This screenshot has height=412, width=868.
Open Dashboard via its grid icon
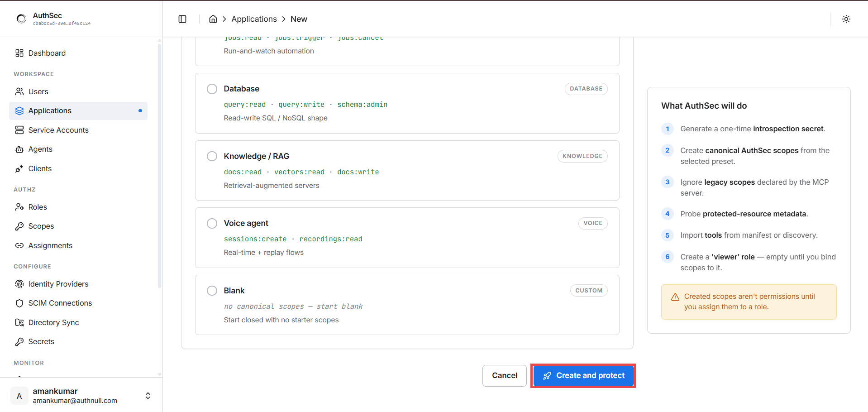click(19, 53)
